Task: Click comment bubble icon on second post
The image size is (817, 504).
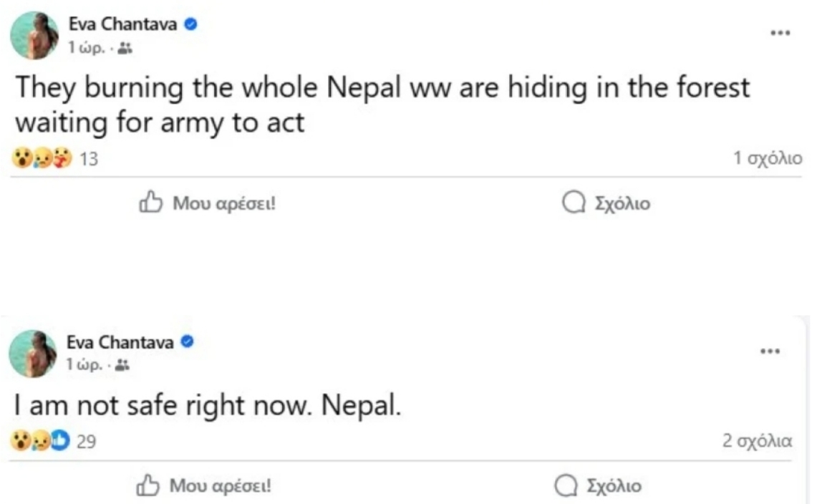Action: 566,487
